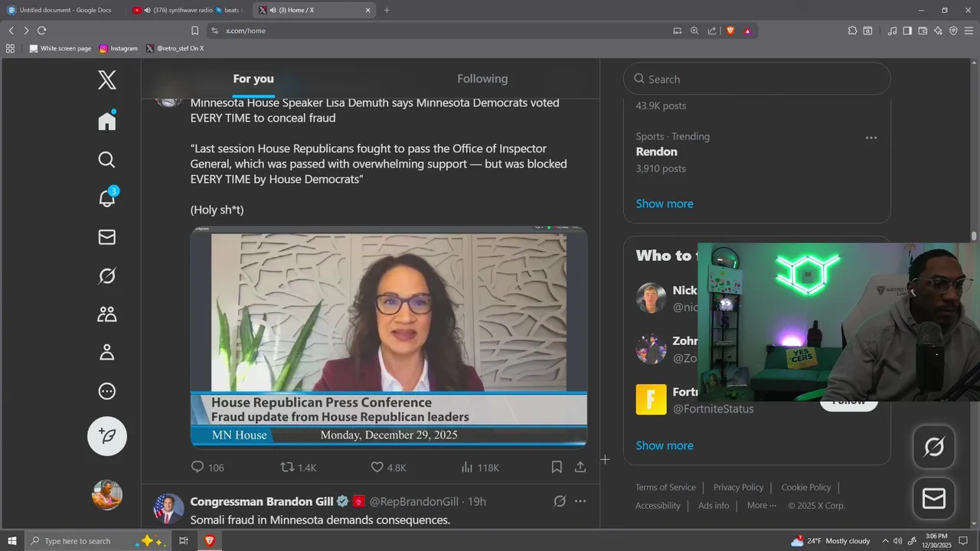Open browser Extensions puzzle icon

coord(852,31)
